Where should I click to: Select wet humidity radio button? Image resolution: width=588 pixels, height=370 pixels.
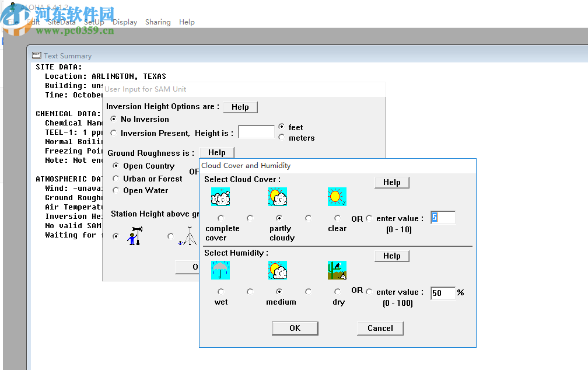point(221,292)
